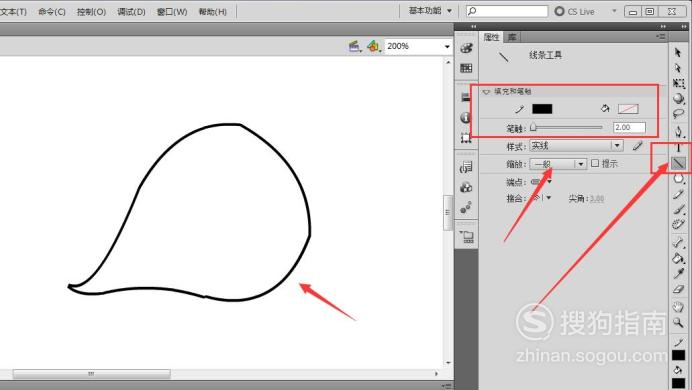Click the stroke color swatch in properties
The width and height of the screenshot is (692, 390).
(542, 109)
